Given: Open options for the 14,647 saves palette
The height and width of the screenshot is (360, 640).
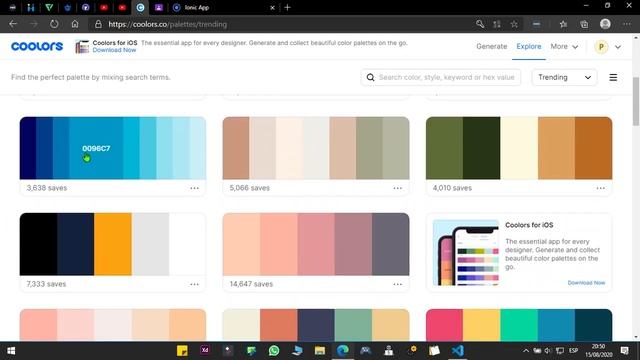Looking at the screenshot, I should point(398,284).
